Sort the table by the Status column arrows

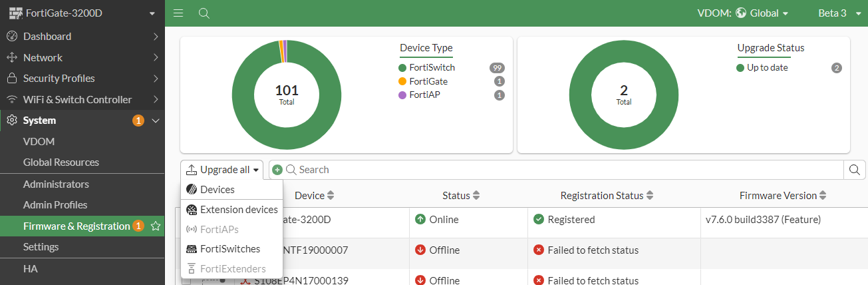[x=476, y=196]
